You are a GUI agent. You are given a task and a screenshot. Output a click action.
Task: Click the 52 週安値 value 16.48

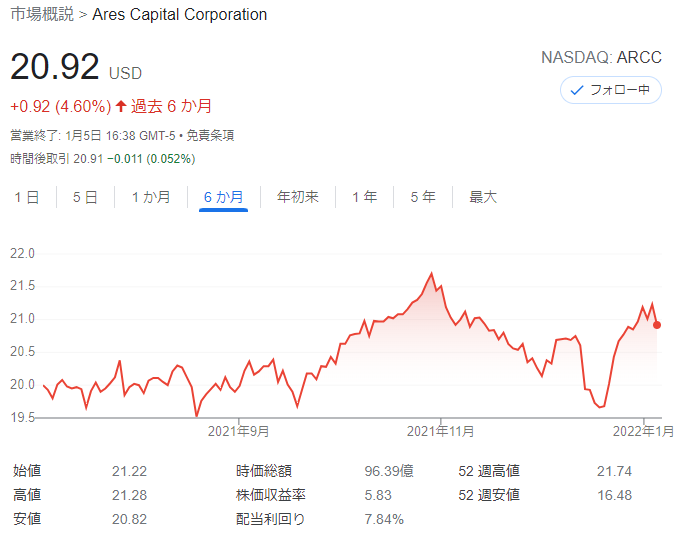click(614, 496)
